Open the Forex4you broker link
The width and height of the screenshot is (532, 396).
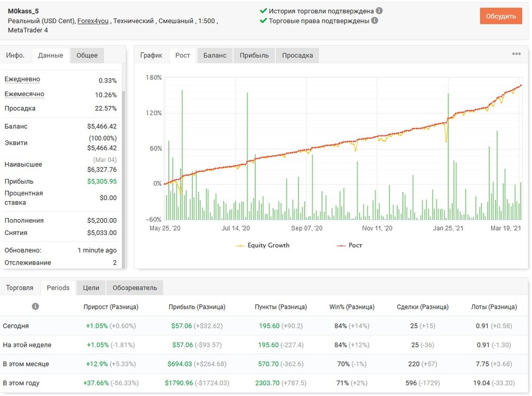[x=93, y=21]
